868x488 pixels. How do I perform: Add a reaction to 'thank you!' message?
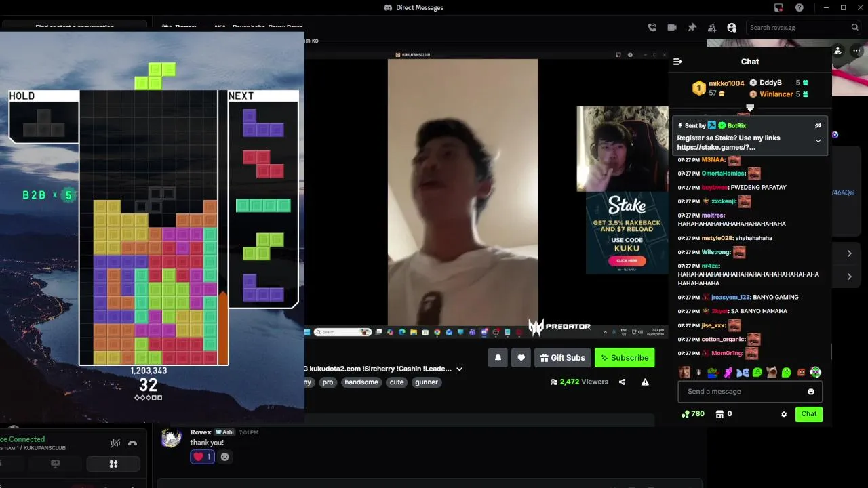(225, 457)
